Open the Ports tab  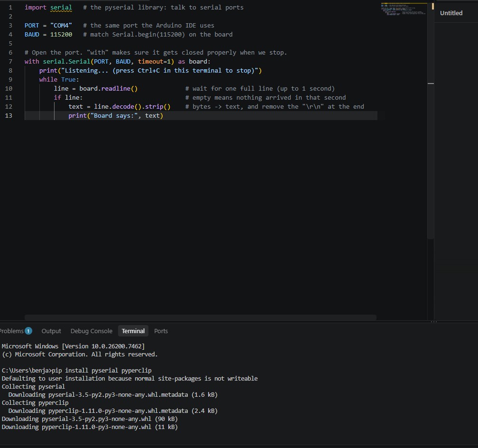click(x=161, y=331)
